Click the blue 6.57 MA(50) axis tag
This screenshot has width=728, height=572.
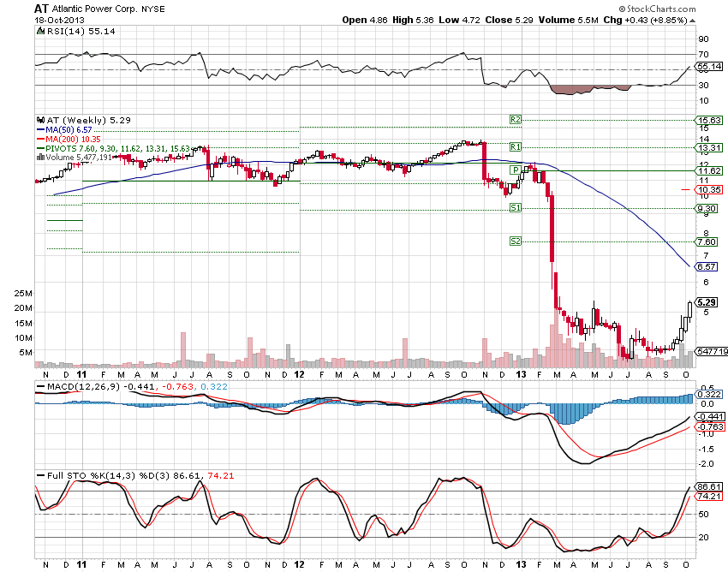pyautogui.click(x=707, y=267)
